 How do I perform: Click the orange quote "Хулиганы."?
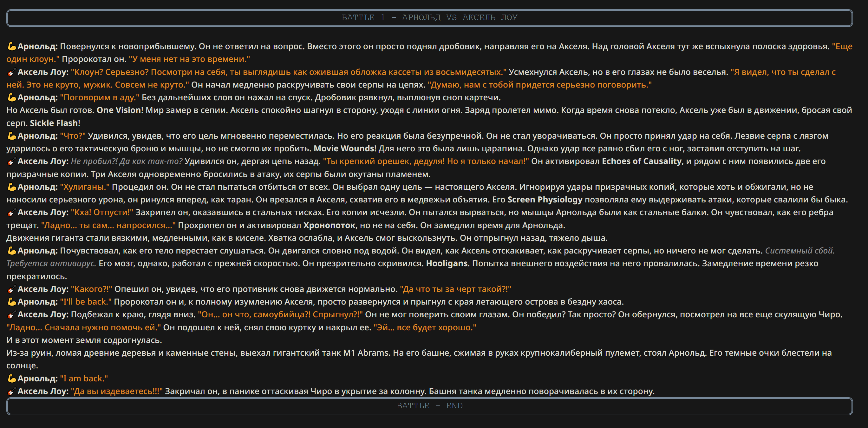(85, 187)
